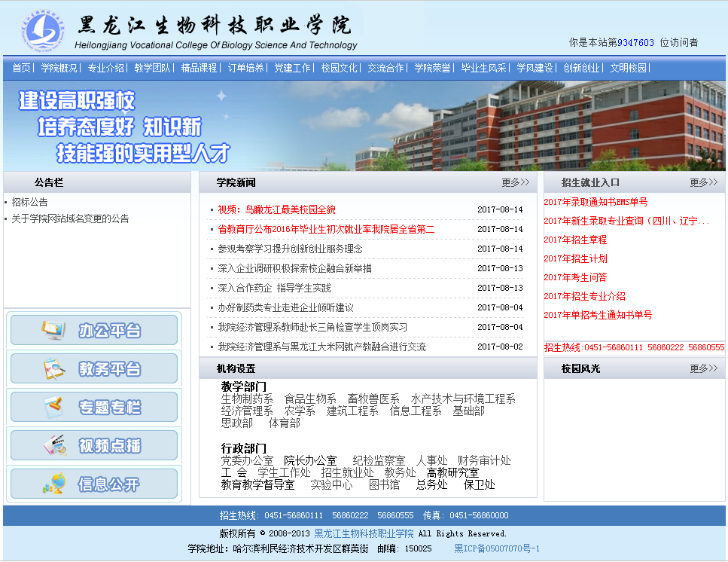Open the 专题专栏 icon button

93,408
